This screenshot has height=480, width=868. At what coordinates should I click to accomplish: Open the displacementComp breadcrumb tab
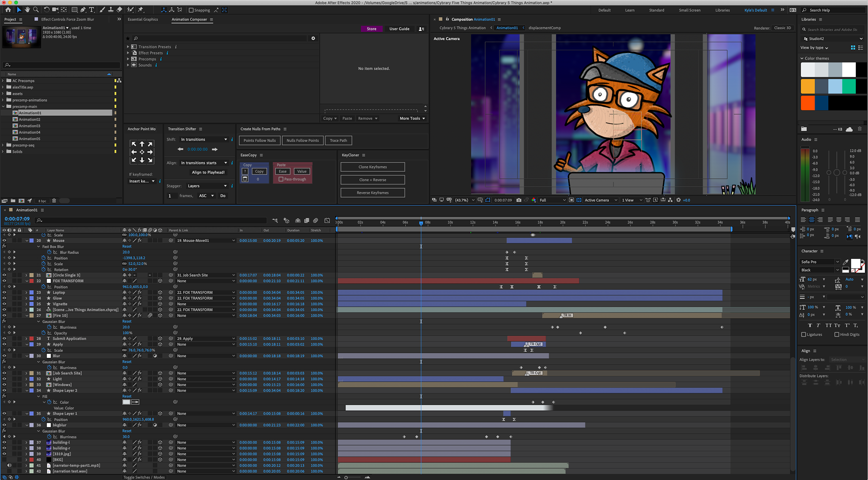click(x=544, y=28)
